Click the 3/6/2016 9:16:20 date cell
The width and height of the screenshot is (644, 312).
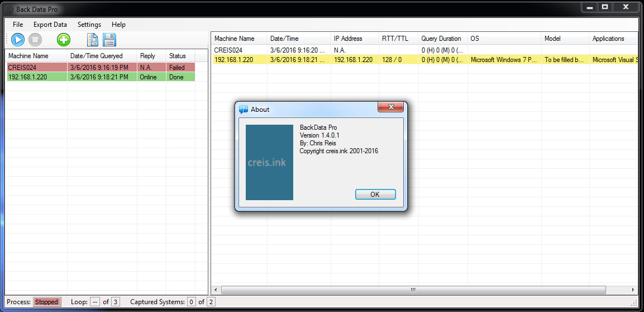(x=299, y=50)
